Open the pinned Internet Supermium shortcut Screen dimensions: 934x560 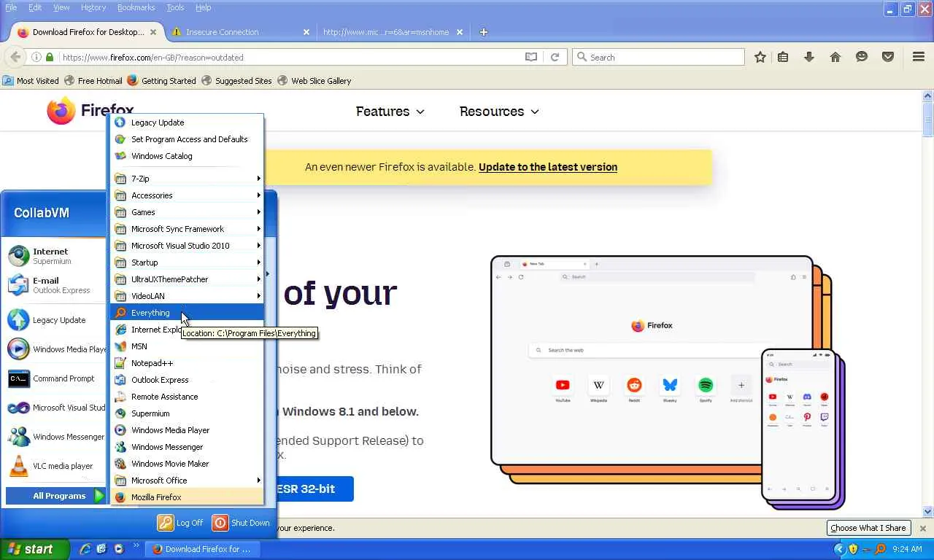tap(57, 256)
